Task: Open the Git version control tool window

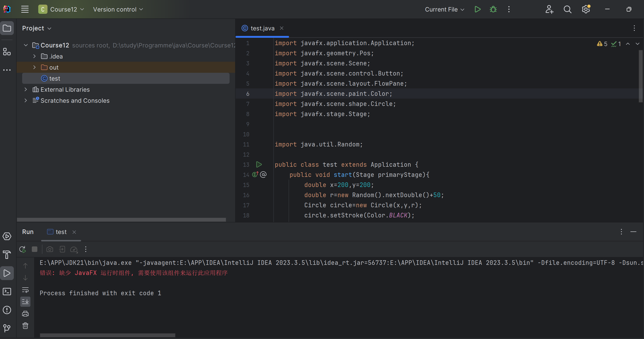Action: pos(7,328)
